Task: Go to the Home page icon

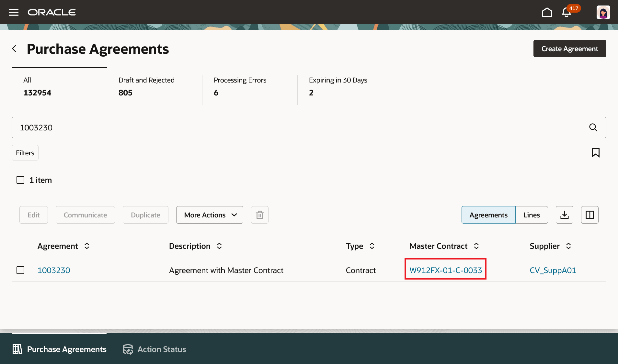Action: (x=547, y=12)
